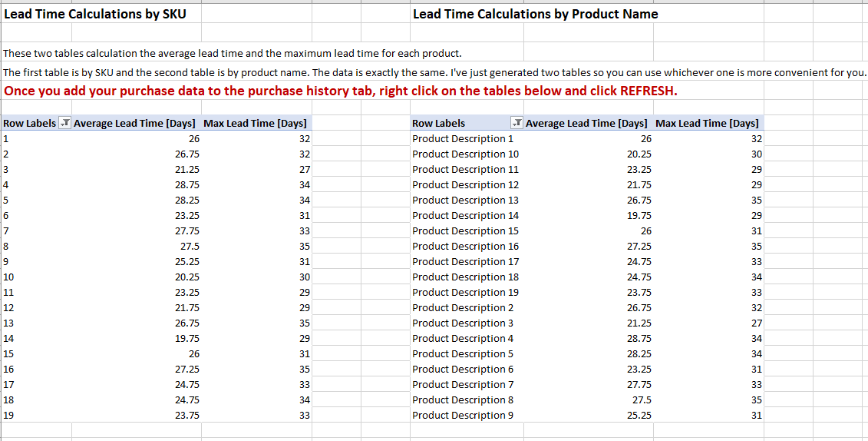Click the 'Product Description 9' row label
868x441 pixels.
pyautogui.click(x=467, y=416)
